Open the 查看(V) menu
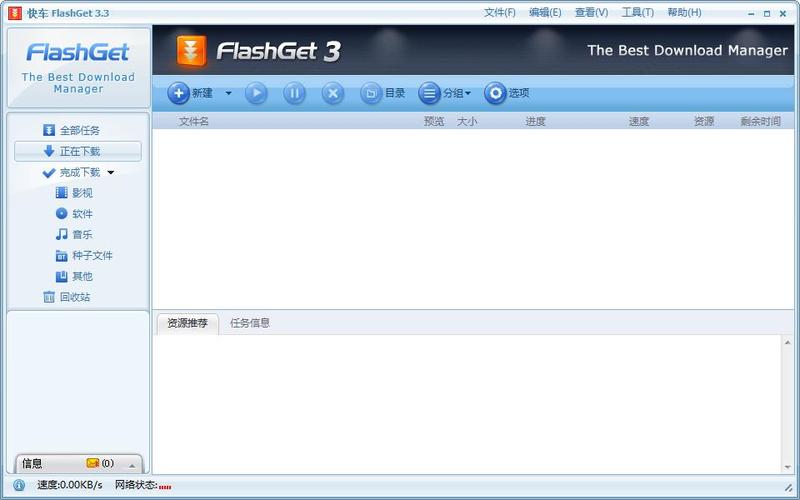The height and width of the screenshot is (500, 800). click(x=591, y=13)
